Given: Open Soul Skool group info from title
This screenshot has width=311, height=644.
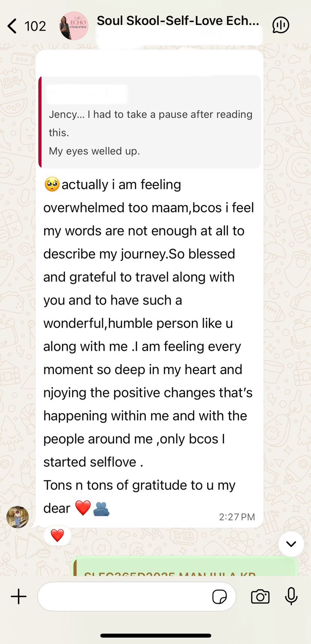Looking at the screenshot, I should point(178,21).
